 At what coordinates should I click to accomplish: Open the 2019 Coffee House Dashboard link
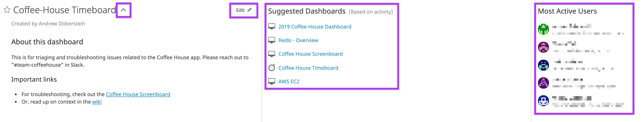(315, 27)
